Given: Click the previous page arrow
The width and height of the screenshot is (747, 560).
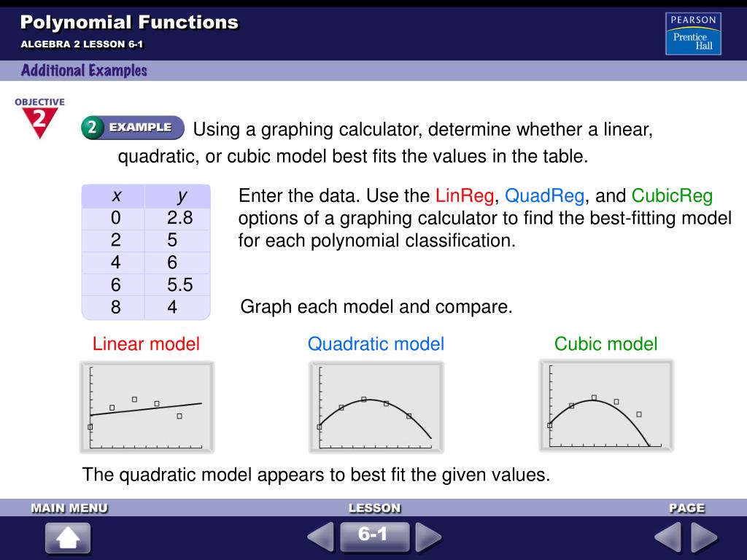Looking at the screenshot, I should 667,538.
